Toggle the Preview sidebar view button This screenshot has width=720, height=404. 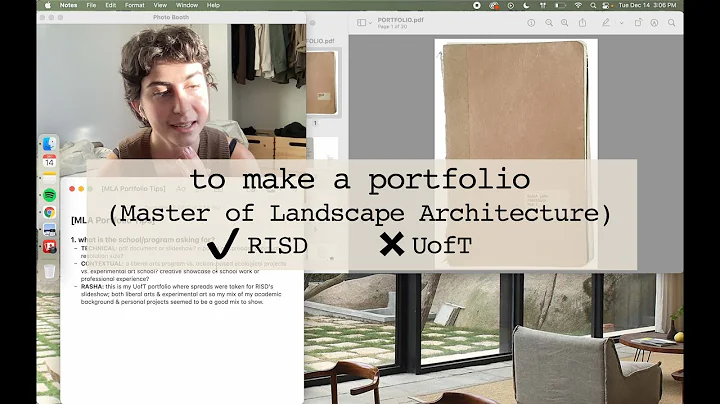click(x=361, y=22)
